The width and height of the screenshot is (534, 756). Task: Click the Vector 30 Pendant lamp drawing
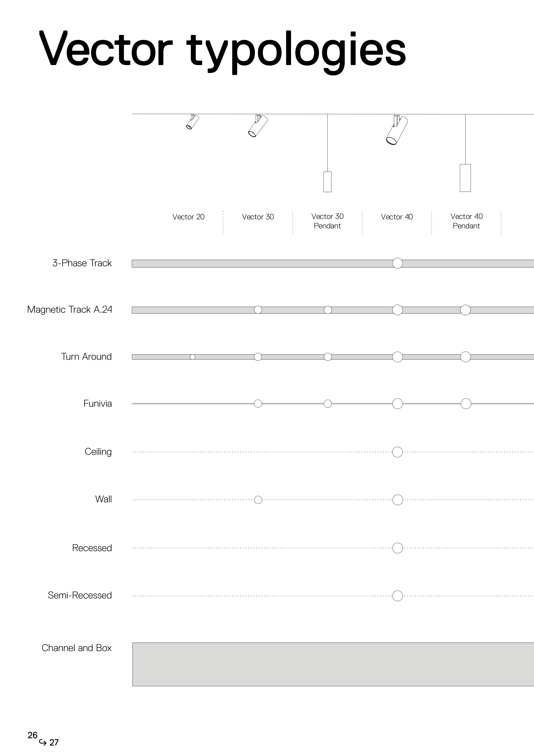pyautogui.click(x=327, y=182)
